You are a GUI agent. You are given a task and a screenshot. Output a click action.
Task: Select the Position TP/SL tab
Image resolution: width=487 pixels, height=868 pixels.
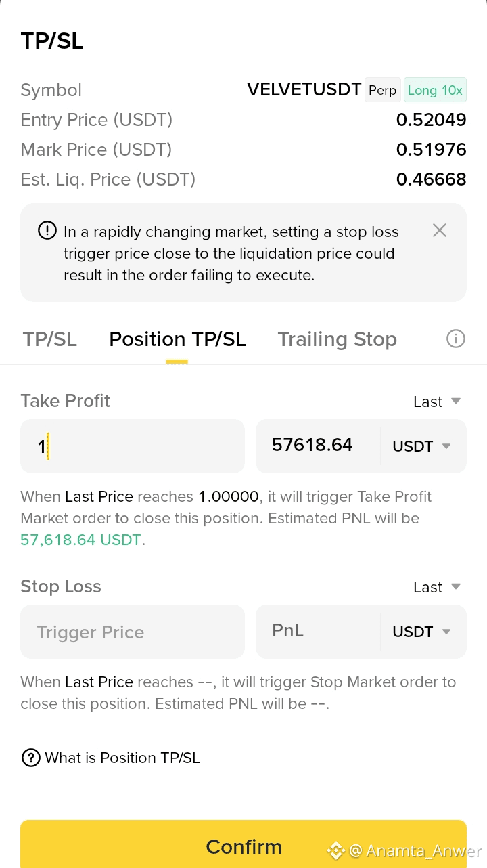(177, 339)
